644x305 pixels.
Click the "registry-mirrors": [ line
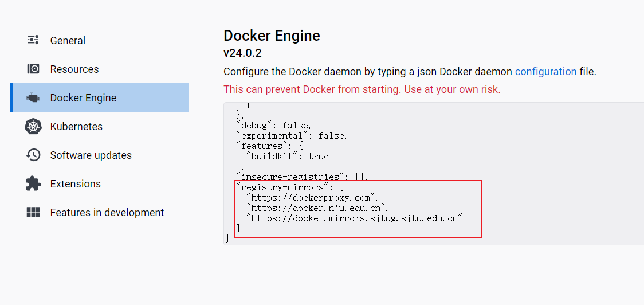(x=290, y=187)
